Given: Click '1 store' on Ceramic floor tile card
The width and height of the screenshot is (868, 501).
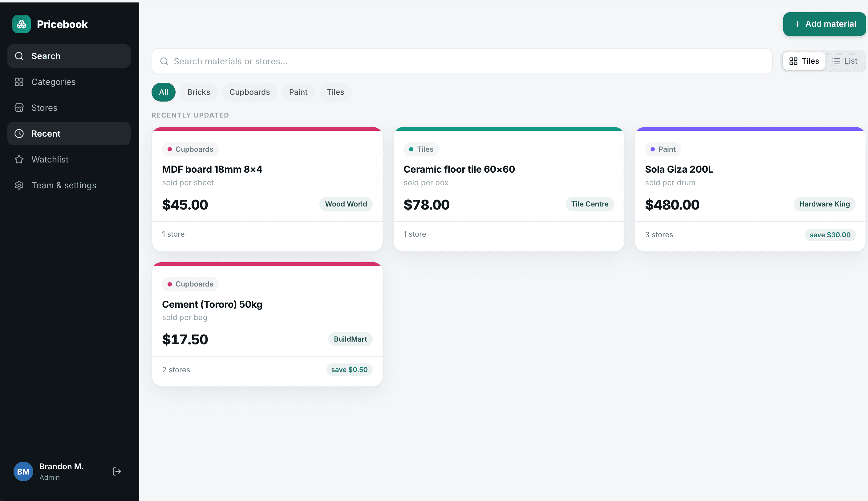Looking at the screenshot, I should click(x=415, y=234).
